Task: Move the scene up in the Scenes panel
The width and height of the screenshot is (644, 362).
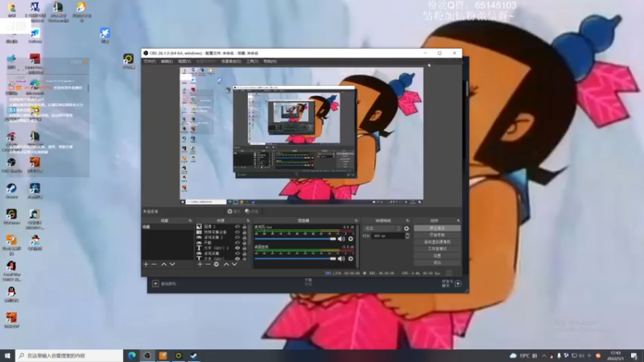Action: point(164,265)
